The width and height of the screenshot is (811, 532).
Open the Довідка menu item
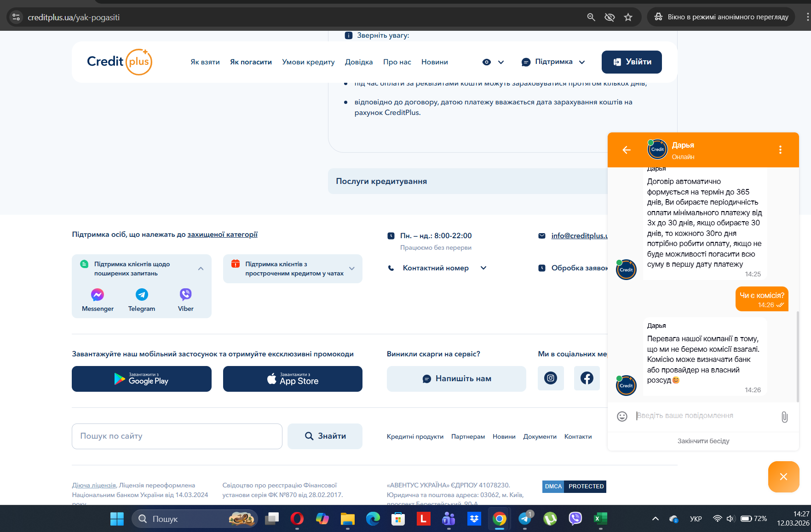point(359,62)
